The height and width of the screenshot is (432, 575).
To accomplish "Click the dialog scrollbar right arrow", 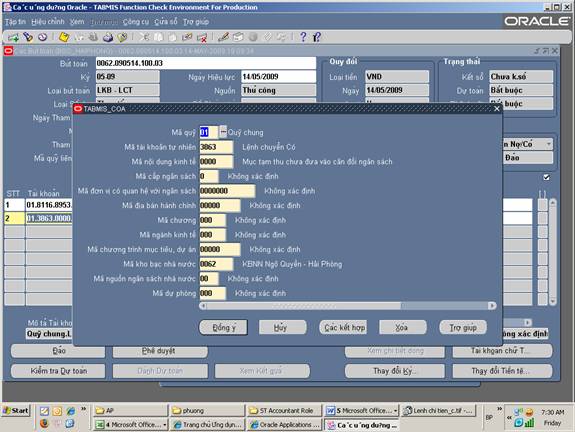I will (x=492, y=305).
